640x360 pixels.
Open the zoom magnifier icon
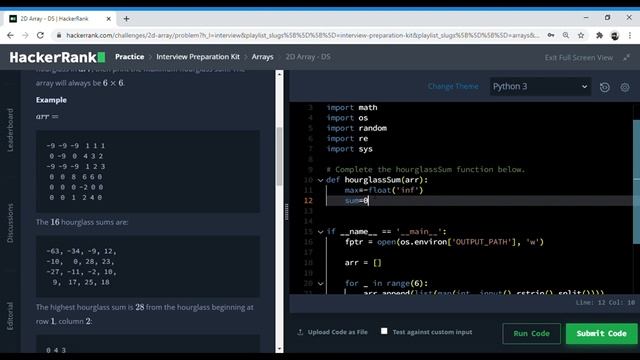click(566, 36)
